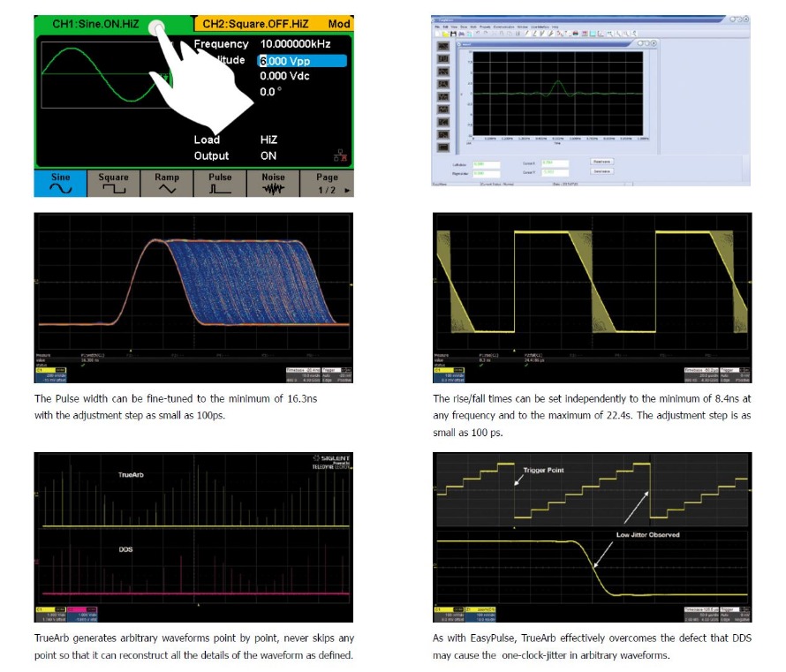Open the File menu in EasyWave
Viewport: 786px width, 672px height.
click(x=437, y=27)
